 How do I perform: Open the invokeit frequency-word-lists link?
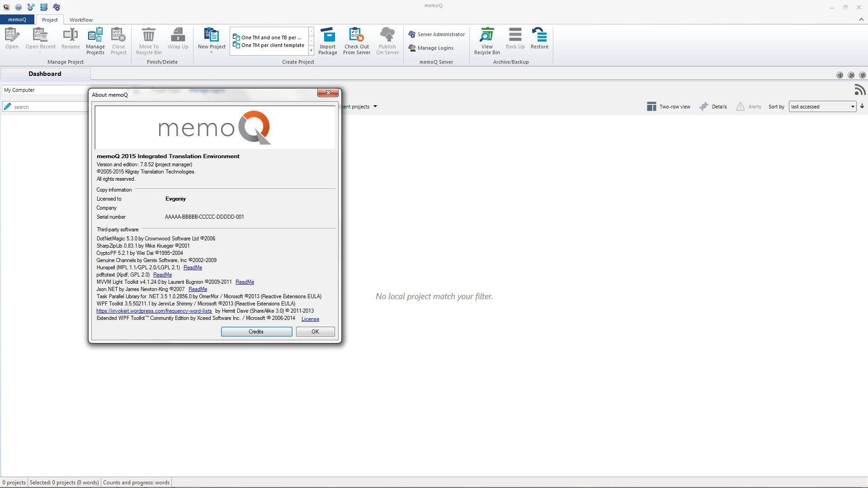[154, 311]
